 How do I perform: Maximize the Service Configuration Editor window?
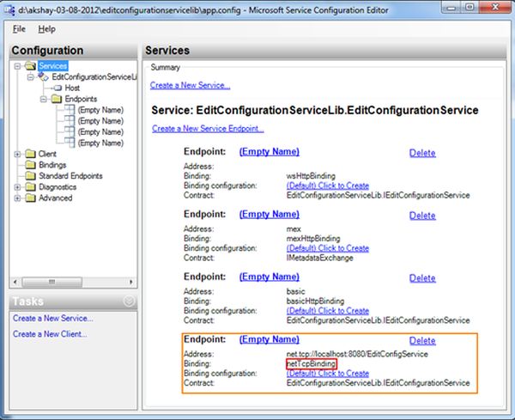(470, 7)
